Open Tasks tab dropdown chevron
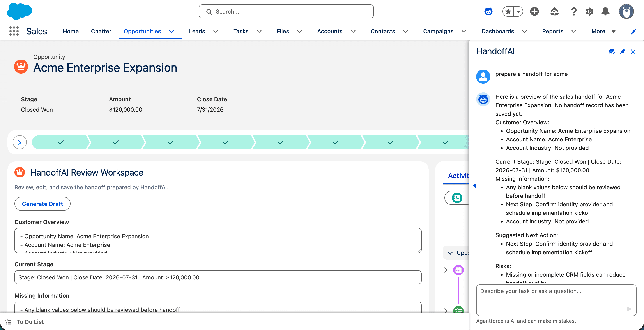 (x=259, y=31)
